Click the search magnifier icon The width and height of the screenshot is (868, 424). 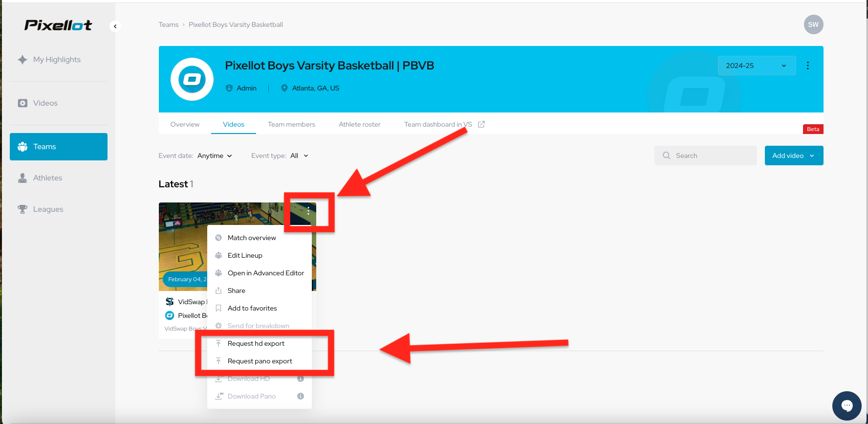(666, 156)
